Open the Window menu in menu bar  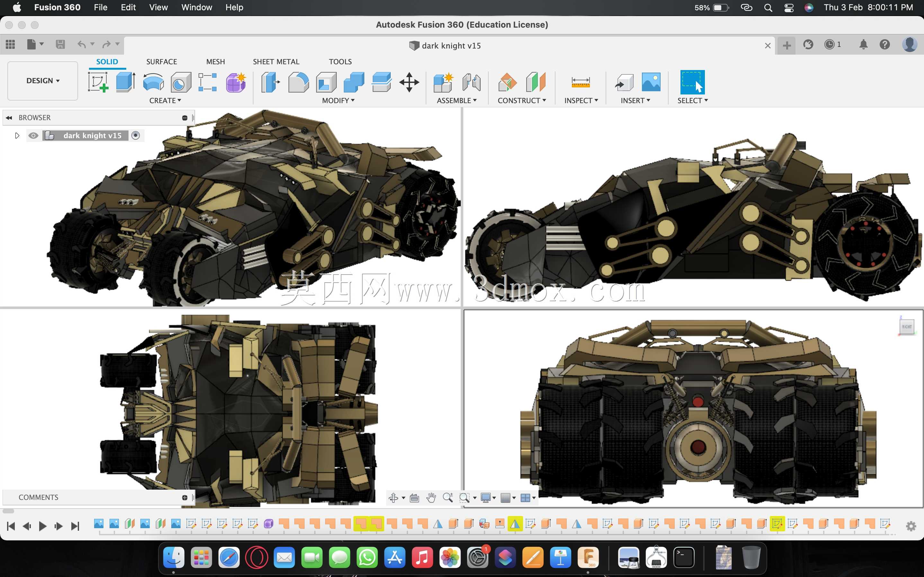(x=197, y=7)
